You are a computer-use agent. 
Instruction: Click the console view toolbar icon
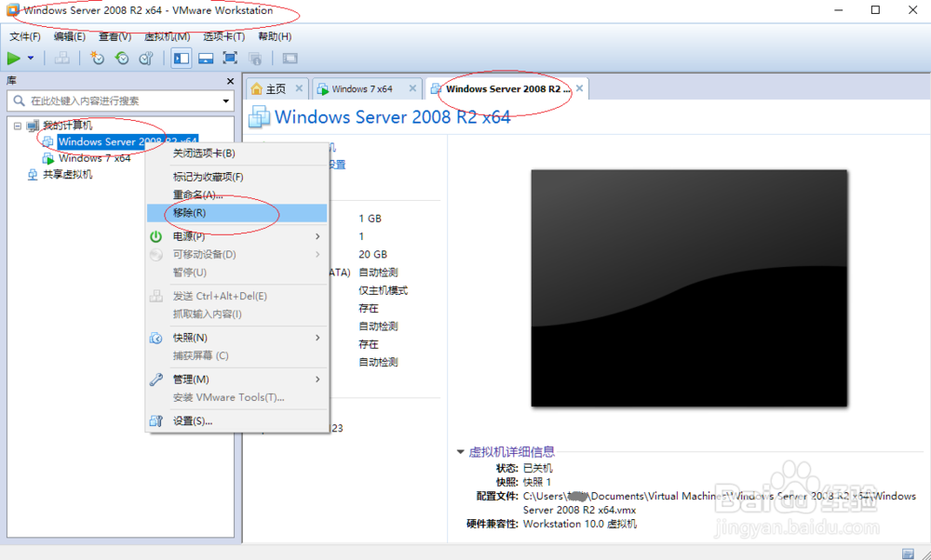[x=290, y=58]
